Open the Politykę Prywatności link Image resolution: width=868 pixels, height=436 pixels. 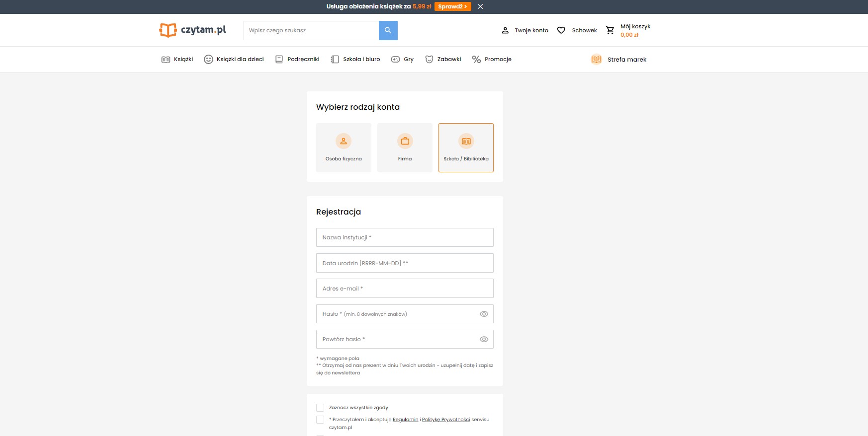pos(446,420)
